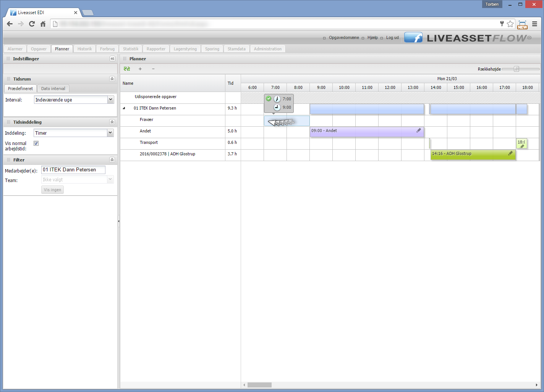Click the pencil icon on the Andet task bar

(x=419, y=131)
